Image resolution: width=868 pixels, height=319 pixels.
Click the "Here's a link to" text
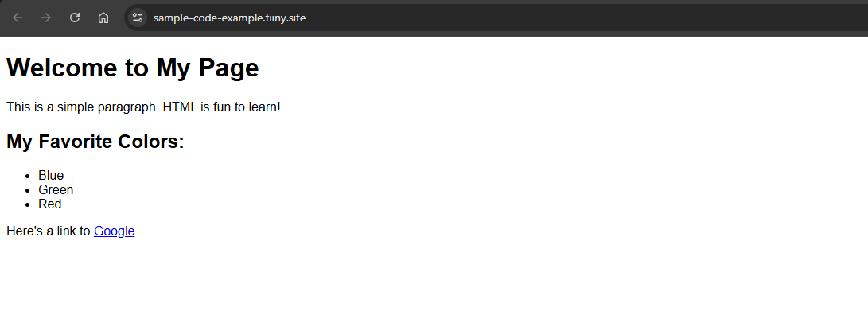(x=48, y=231)
